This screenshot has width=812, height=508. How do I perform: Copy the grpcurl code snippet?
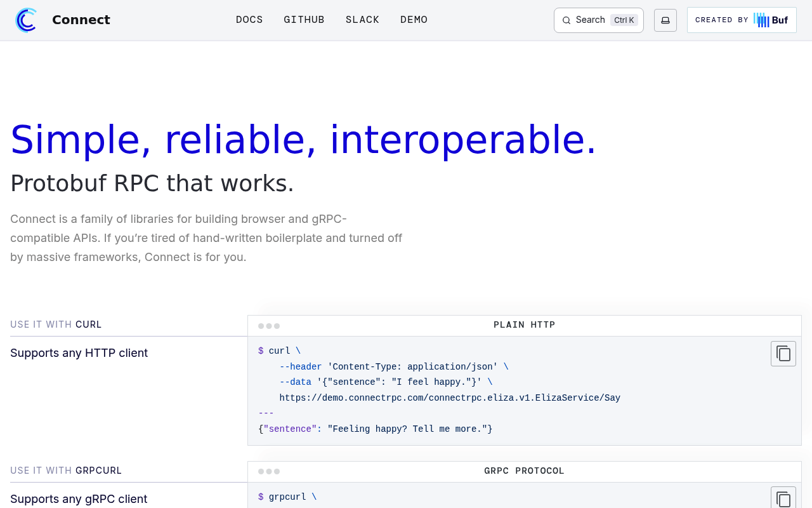click(x=783, y=498)
